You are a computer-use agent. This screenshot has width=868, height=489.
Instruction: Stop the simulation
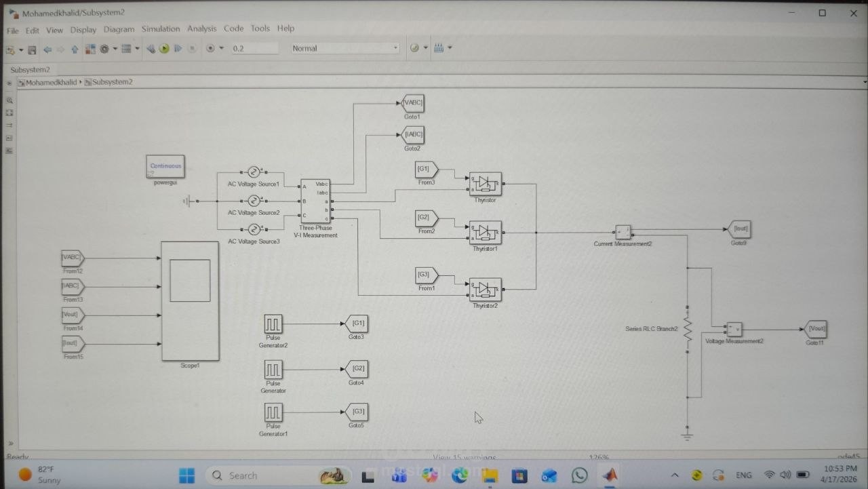point(192,49)
